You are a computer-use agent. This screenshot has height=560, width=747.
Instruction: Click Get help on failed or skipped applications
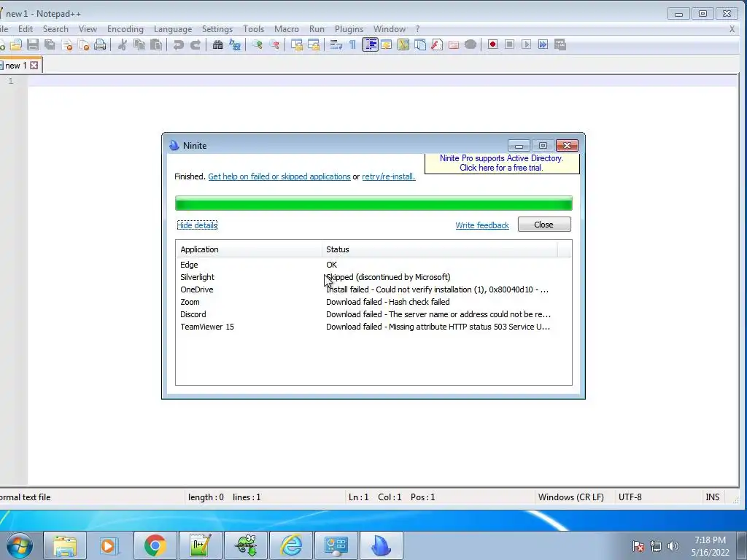tap(279, 176)
